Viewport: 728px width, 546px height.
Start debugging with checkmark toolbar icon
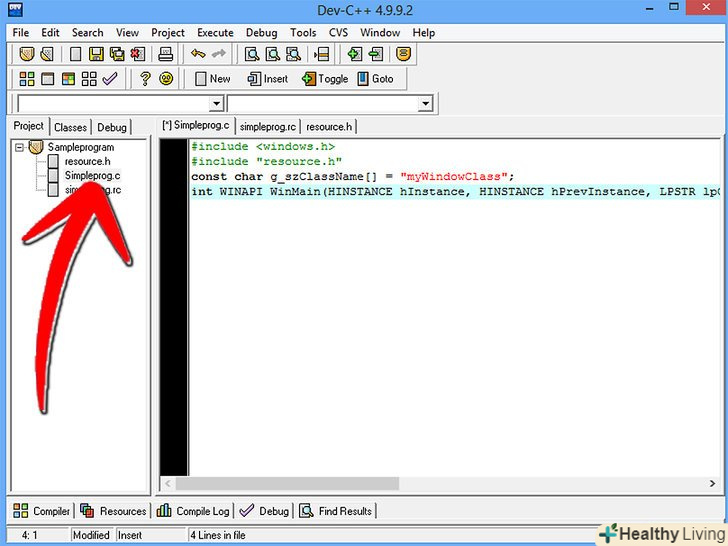(x=110, y=78)
